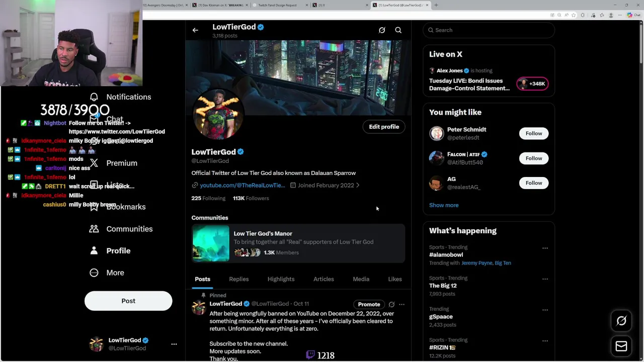
Task: Open the Big Ten trending link
Action: (503, 263)
